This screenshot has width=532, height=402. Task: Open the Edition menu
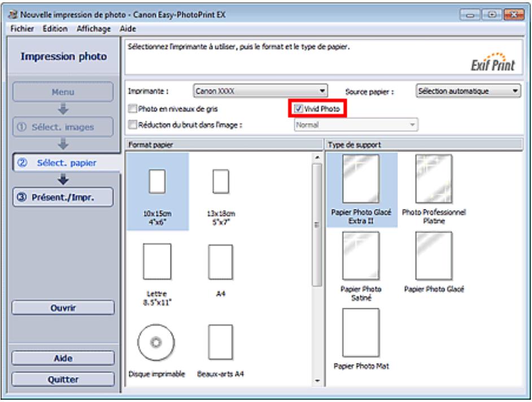[55, 29]
